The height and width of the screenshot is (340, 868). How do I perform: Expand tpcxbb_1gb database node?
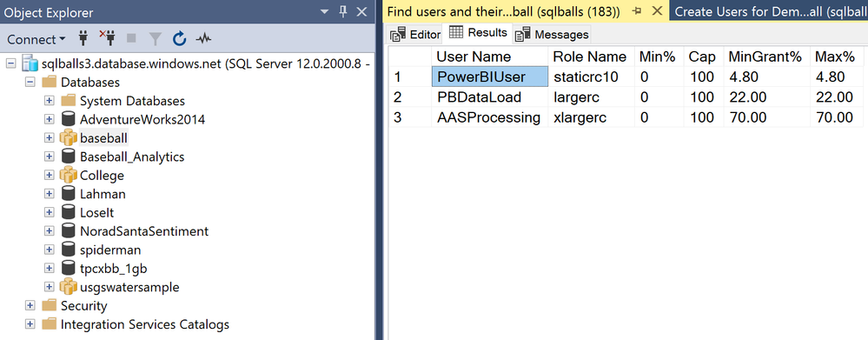tap(49, 269)
